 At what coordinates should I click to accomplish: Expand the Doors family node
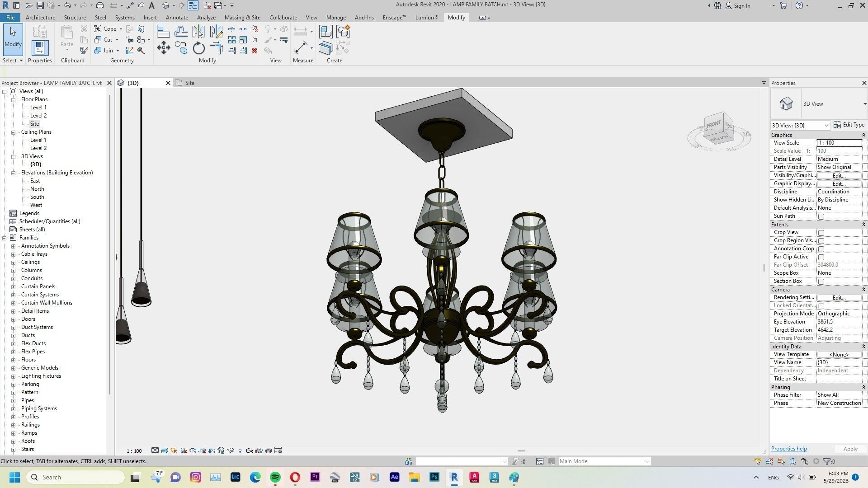click(13, 319)
